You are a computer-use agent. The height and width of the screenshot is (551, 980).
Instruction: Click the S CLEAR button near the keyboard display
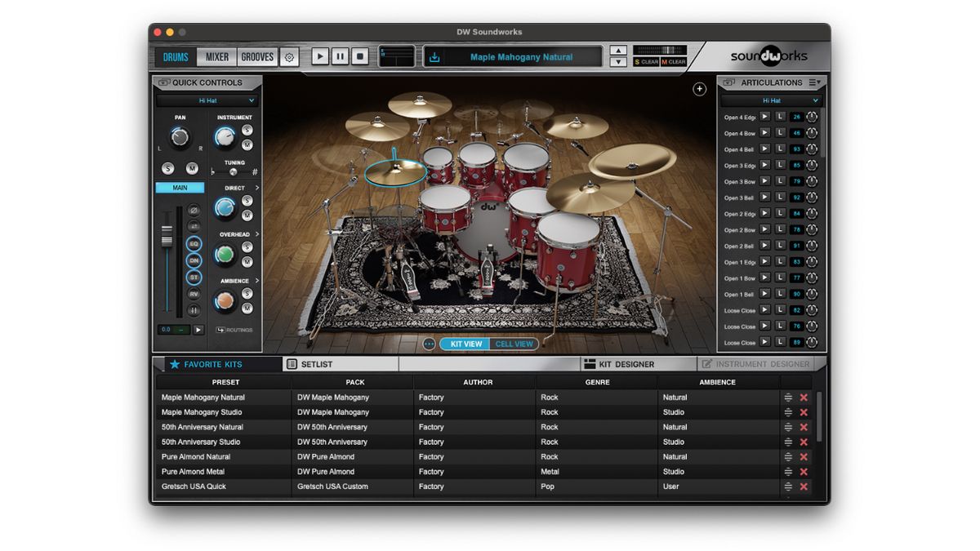[646, 61]
